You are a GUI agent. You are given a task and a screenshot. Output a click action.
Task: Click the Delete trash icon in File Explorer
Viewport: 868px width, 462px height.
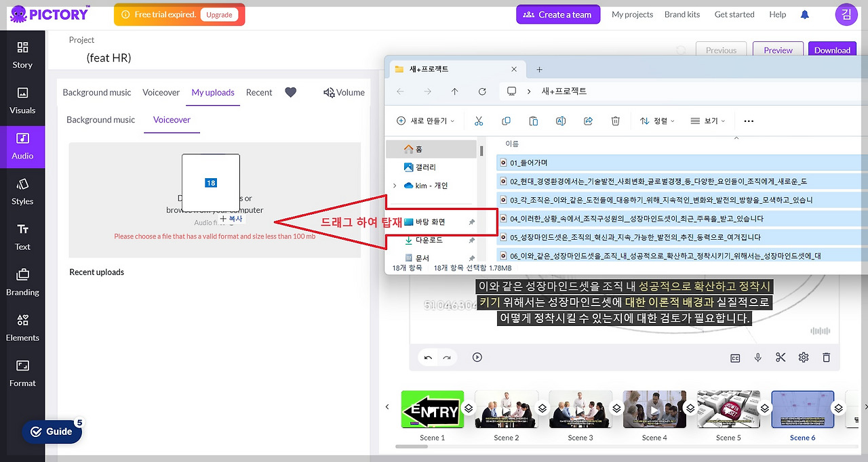click(x=615, y=121)
